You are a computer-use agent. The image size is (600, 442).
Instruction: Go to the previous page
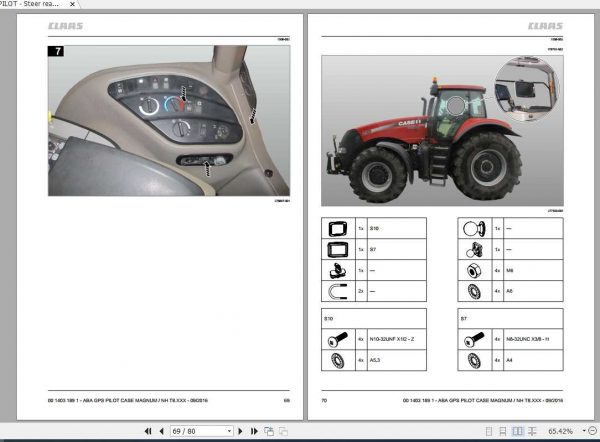pyautogui.click(x=161, y=431)
